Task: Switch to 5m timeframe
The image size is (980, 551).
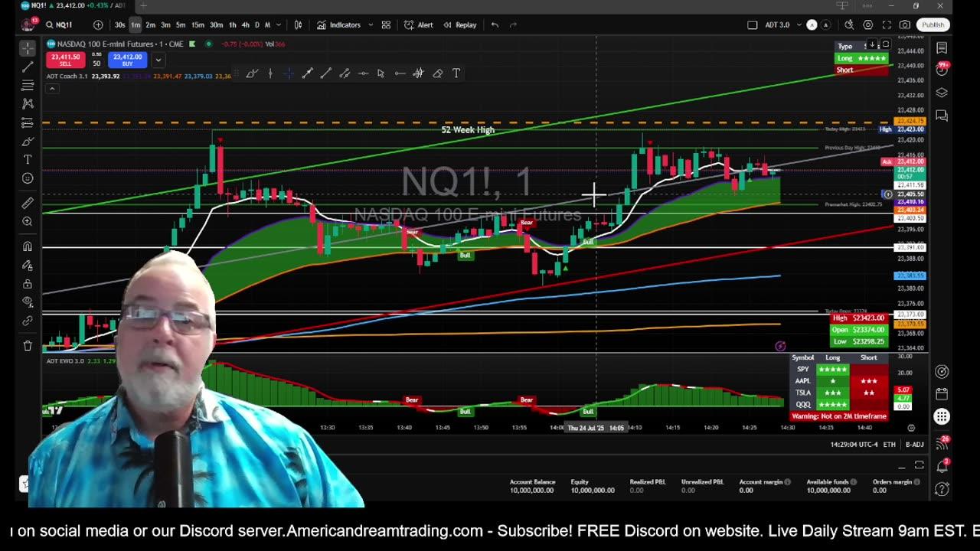Action: click(x=181, y=24)
